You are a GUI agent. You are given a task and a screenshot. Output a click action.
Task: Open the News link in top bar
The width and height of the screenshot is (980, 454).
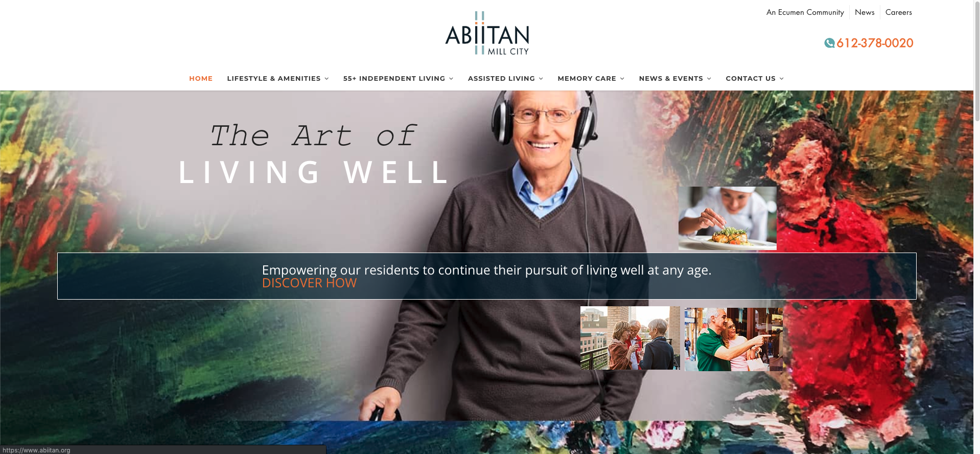(865, 12)
